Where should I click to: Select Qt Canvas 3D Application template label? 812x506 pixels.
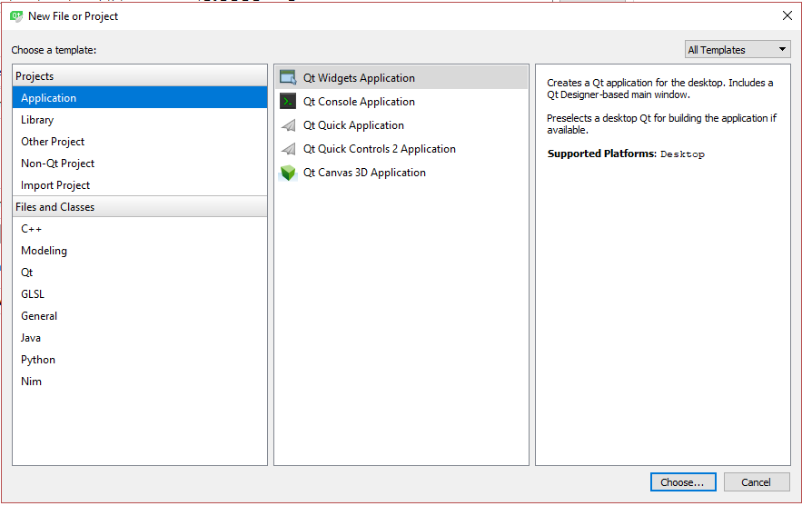(364, 173)
